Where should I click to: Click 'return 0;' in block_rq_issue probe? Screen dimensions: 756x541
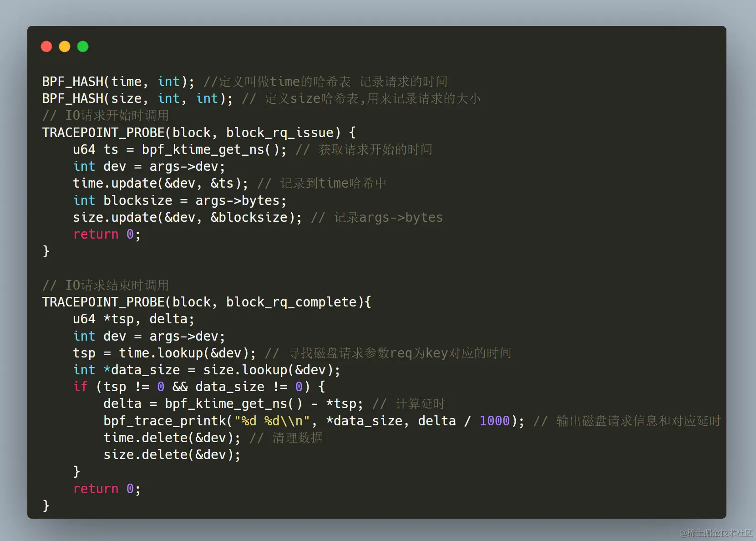(x=107, y=234)
